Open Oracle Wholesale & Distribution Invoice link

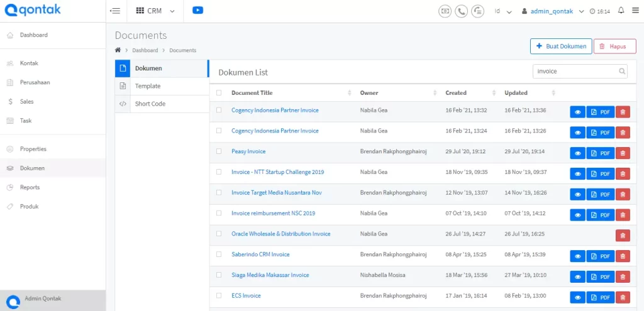pos(281,234)
